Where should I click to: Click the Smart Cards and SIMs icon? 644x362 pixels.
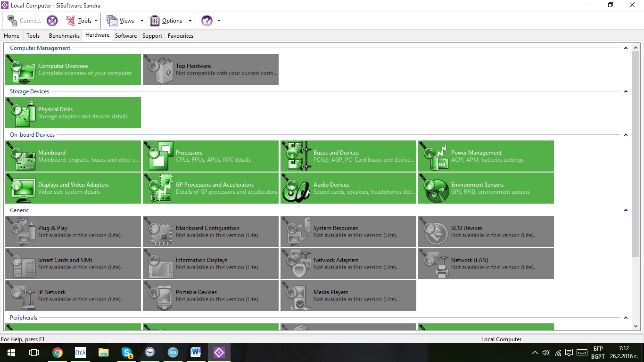point(21,263)
